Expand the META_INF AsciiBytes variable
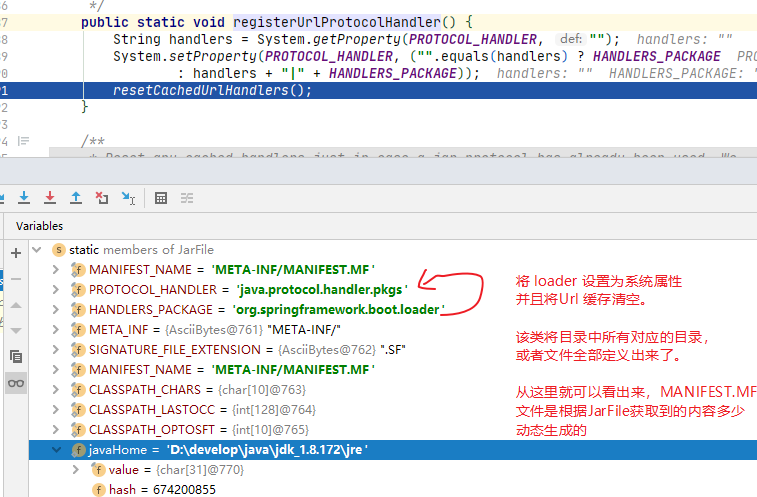 (x=56, y=330)
